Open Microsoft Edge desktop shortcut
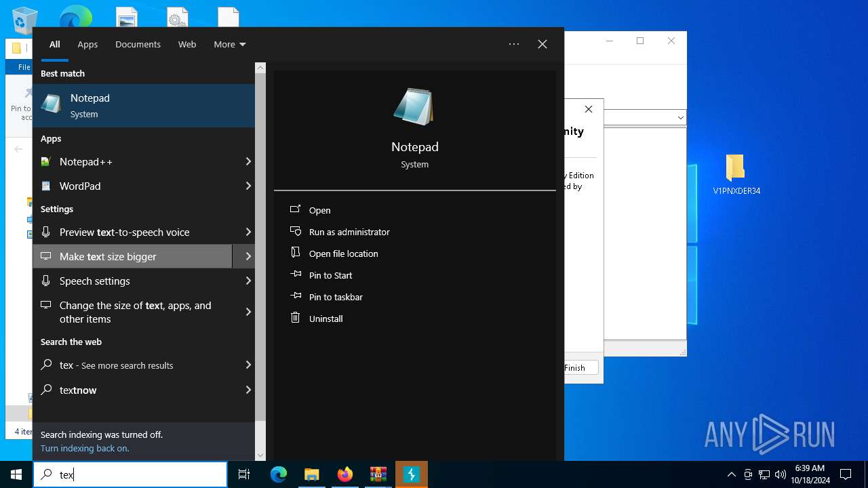868x488 pixels. (76, 18)
